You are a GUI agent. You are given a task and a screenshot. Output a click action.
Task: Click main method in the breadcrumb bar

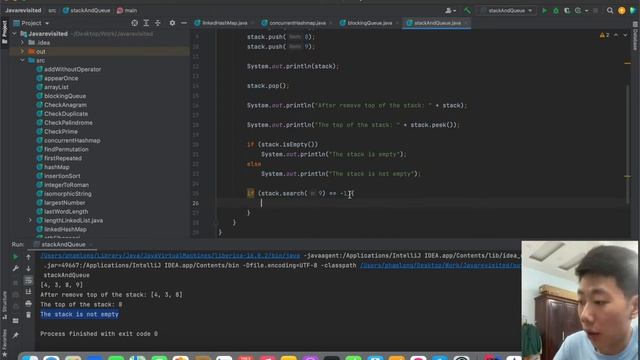pos(127,11)
